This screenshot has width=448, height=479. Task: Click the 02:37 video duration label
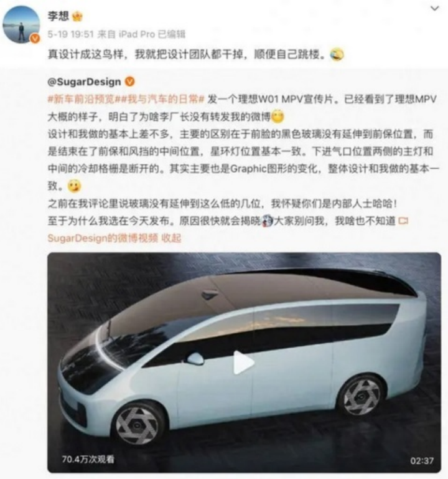pos(422,460)
